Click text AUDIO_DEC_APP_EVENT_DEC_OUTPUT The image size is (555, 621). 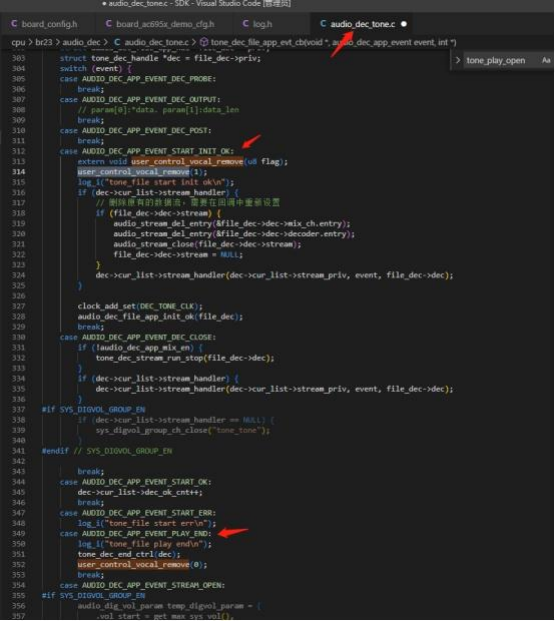pyautogui.click(x=150, y=99)
